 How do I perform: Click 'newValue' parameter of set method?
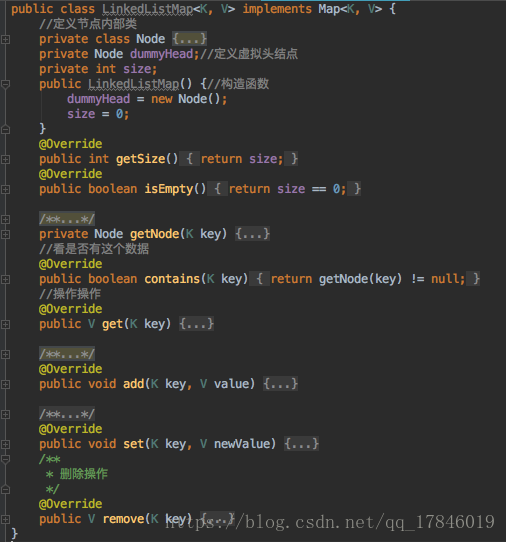click(242, 444)
